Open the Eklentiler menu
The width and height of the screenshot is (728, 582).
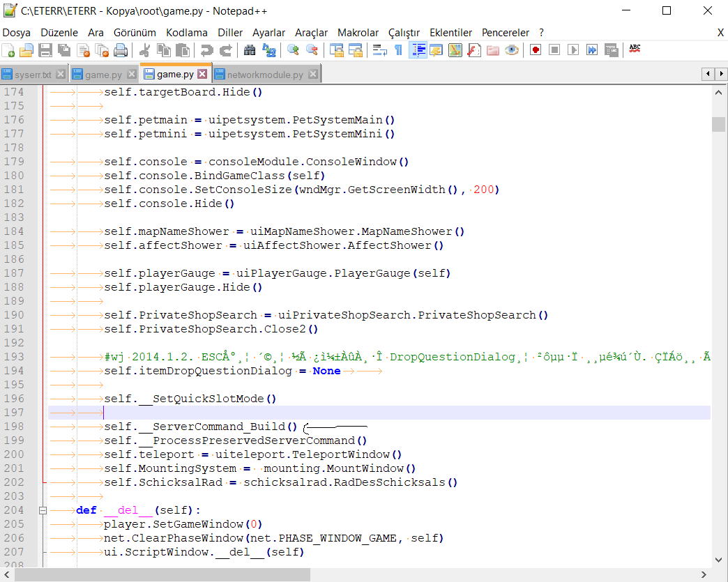click(450, 33)
